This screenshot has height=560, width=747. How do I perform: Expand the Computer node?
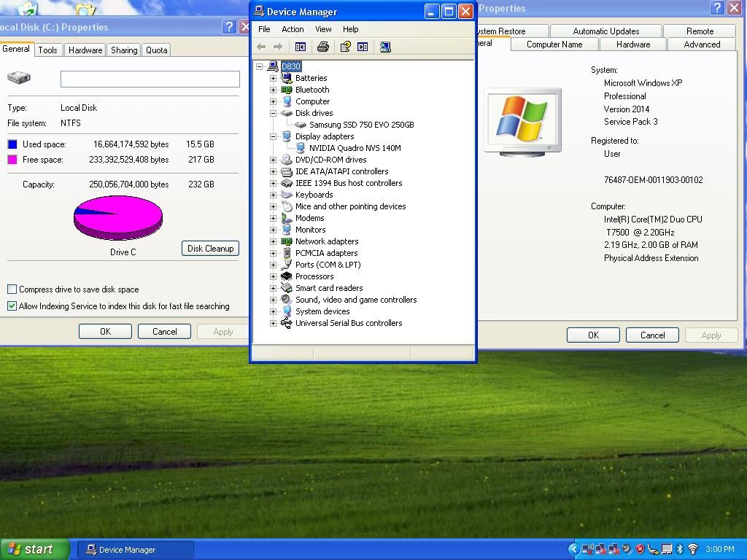[273, 101]
